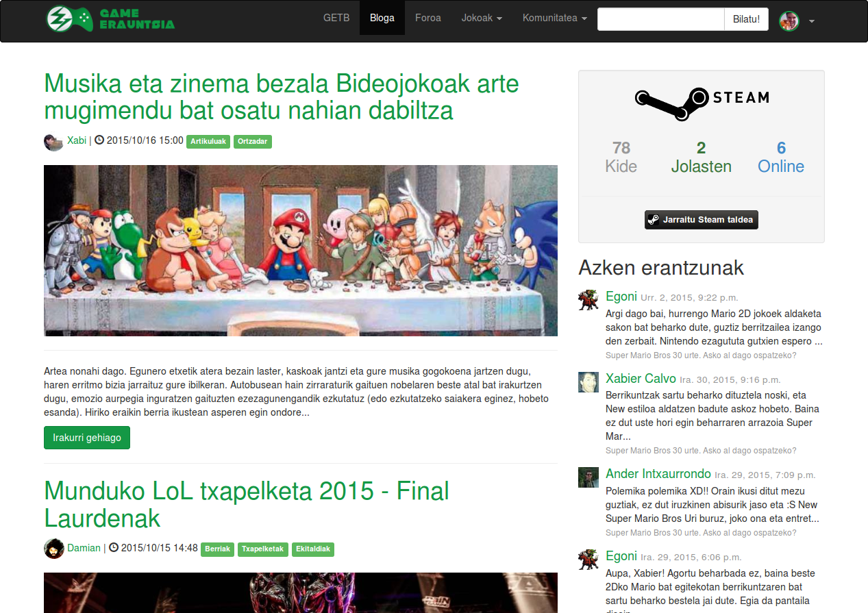Select the Bloga nav tab
868x613 pixels.
(382, 18)
